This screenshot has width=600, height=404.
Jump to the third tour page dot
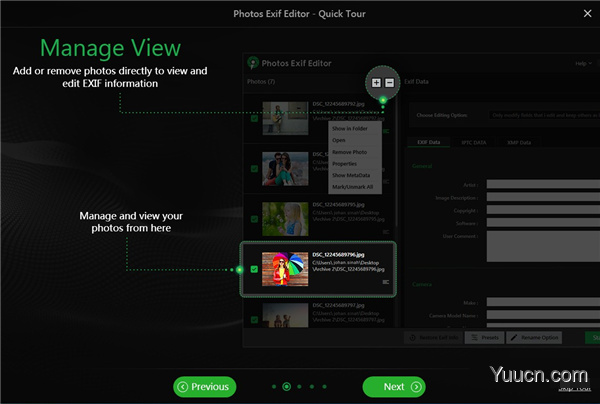299,387
